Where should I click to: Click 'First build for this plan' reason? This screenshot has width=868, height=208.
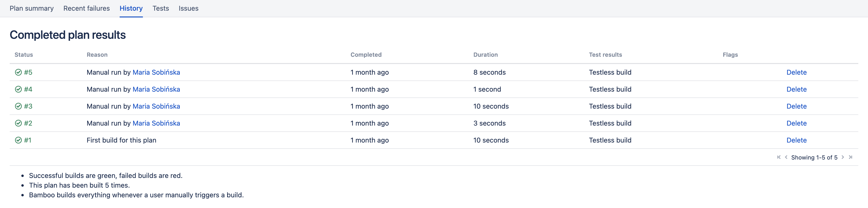(x=121, y=140)
